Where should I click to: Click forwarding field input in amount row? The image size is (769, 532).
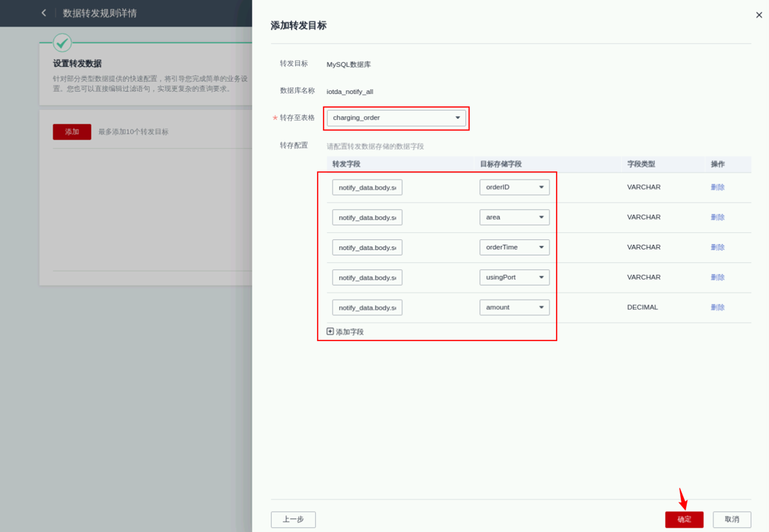(367, 308)
